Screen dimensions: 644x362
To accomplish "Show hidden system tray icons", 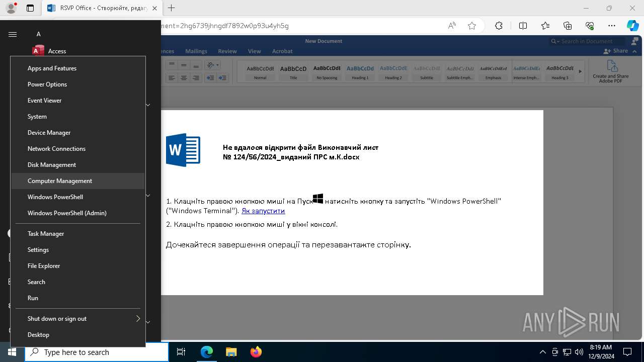I will click(x=542, y=352).
